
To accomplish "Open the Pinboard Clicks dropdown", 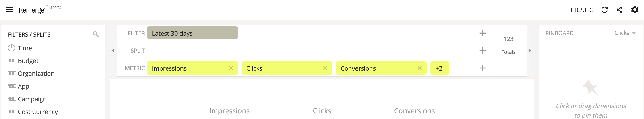I will pyautogui.click(x=625, y=33).
